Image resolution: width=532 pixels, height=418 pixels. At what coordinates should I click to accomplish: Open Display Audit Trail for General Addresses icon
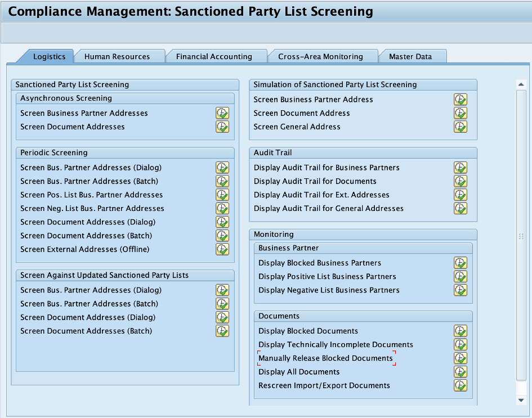click(461, 208)
